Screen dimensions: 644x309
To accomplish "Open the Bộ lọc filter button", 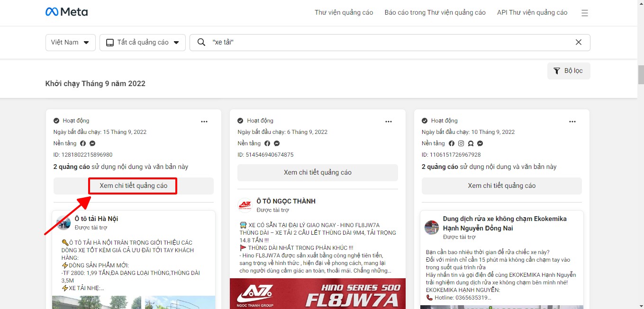I will [x=569, y=71].
